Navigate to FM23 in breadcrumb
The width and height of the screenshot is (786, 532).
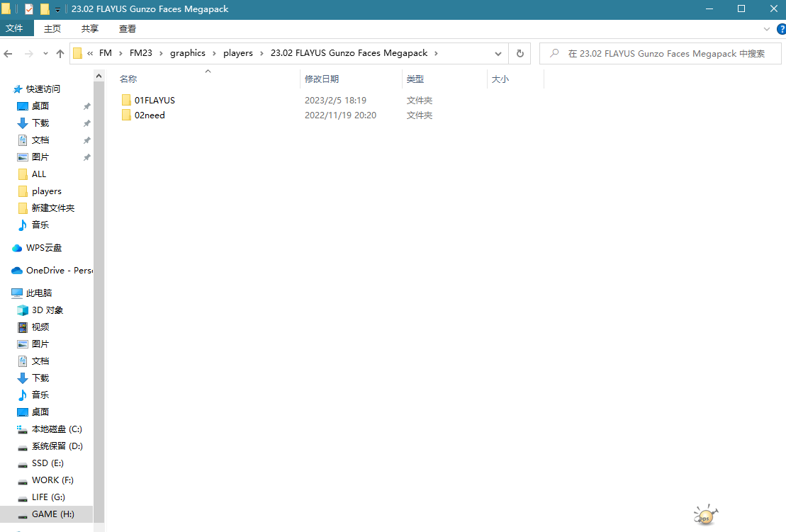point(141,53)
